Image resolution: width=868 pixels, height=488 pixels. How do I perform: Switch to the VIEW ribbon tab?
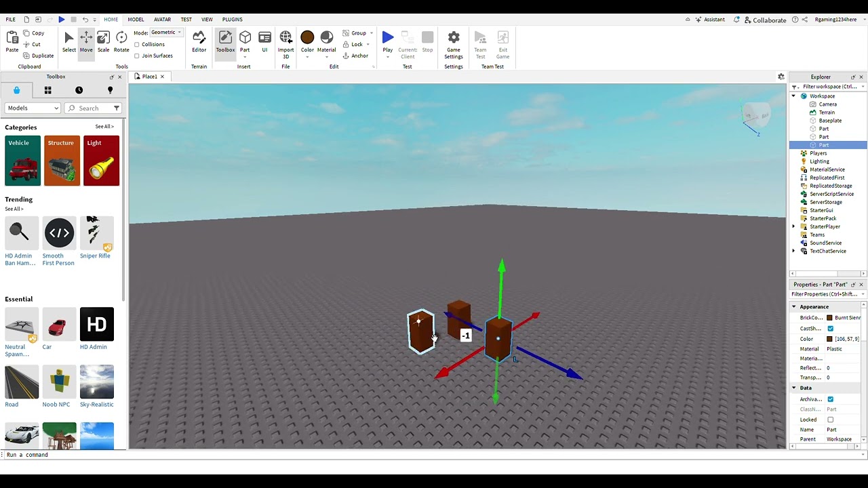tap(207, 20)
